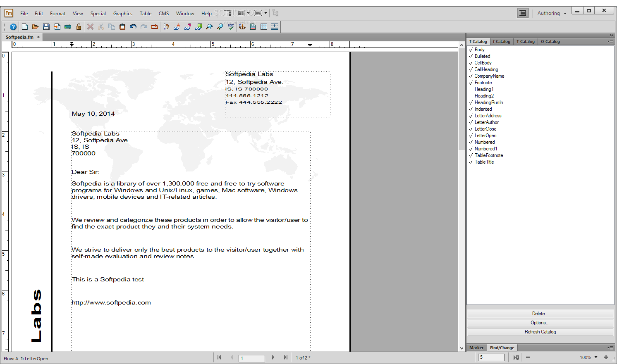This screenshot has width=617, height=364.
Task: Switch to the Table Catalog tab
Action: coord(526,41)
